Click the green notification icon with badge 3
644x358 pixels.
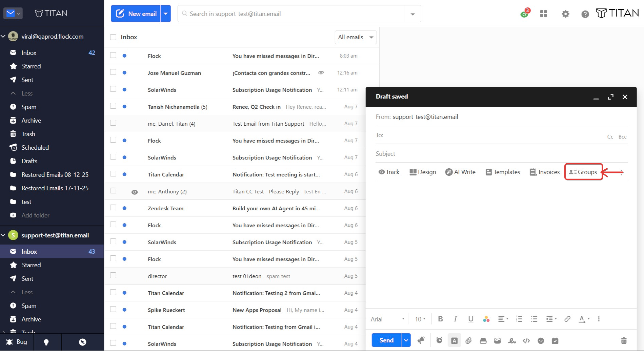click(x=525, y=13)
